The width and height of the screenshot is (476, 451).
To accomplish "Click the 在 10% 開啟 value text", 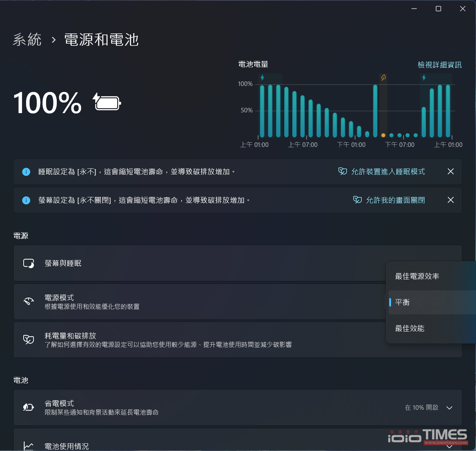I will click(x=422, y=408).
